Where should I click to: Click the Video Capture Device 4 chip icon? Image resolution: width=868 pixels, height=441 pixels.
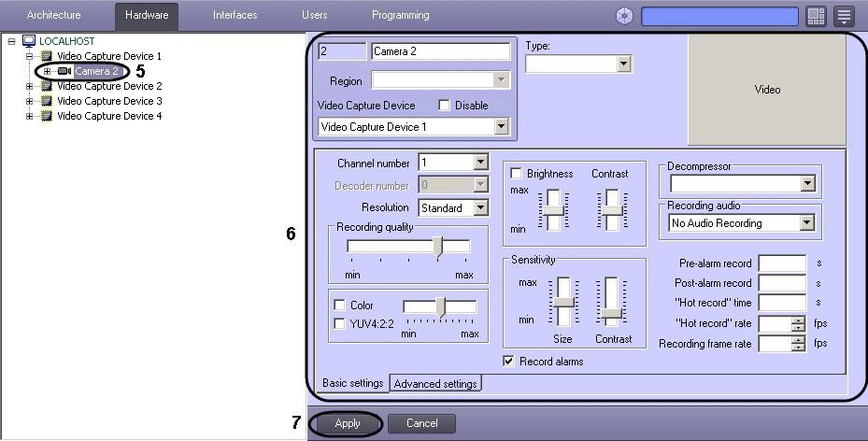pos(46,116)
